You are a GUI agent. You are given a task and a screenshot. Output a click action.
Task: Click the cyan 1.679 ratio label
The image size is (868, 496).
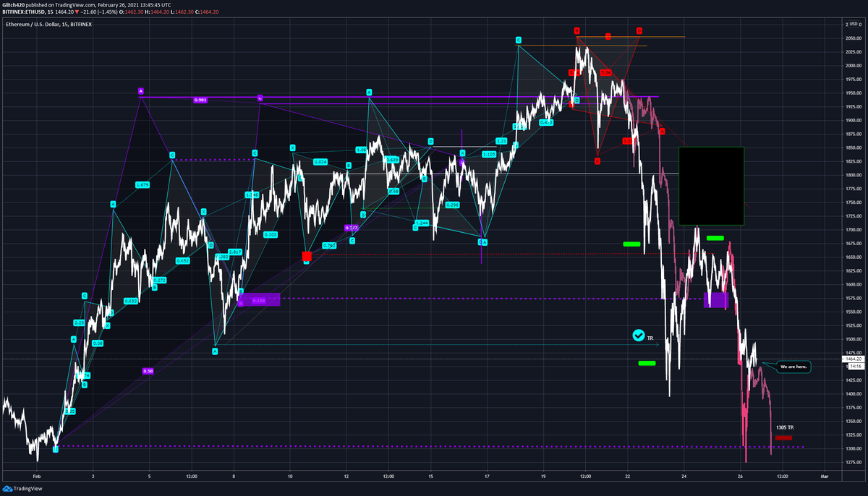[x=142, y=184]
